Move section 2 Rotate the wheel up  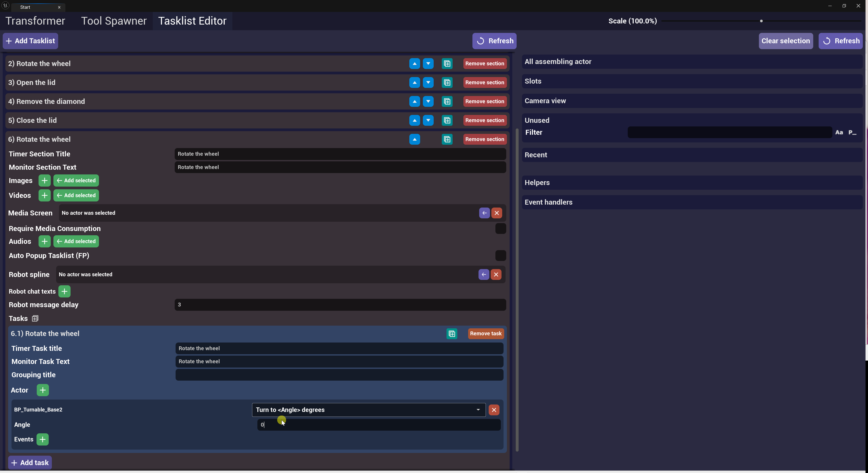click(x=415, y=63)
